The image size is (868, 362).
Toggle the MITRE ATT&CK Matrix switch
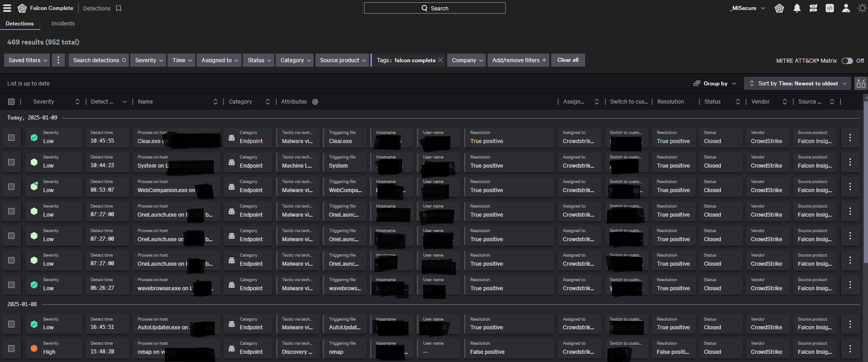847,60
